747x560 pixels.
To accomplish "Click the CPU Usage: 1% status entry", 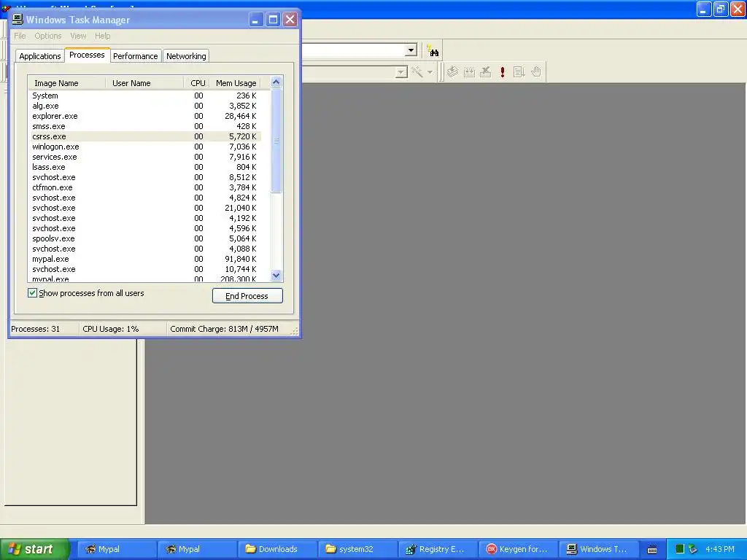I will coord(123,329).
